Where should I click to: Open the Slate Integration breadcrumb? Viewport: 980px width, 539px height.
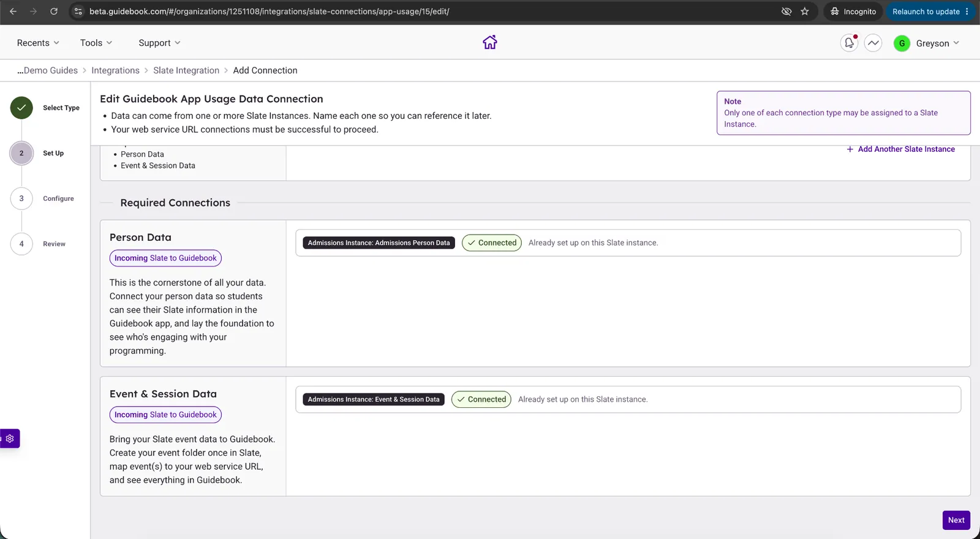[x=186, y=70]
